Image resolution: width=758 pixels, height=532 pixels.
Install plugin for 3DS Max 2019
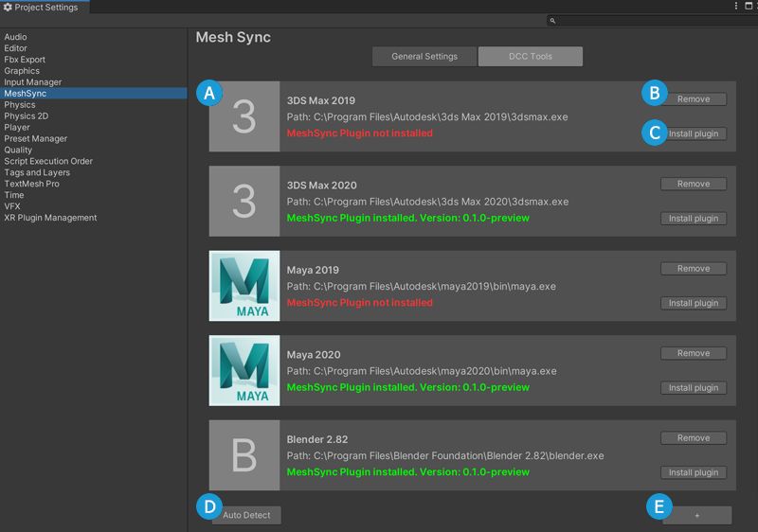(x=694, y=133)
